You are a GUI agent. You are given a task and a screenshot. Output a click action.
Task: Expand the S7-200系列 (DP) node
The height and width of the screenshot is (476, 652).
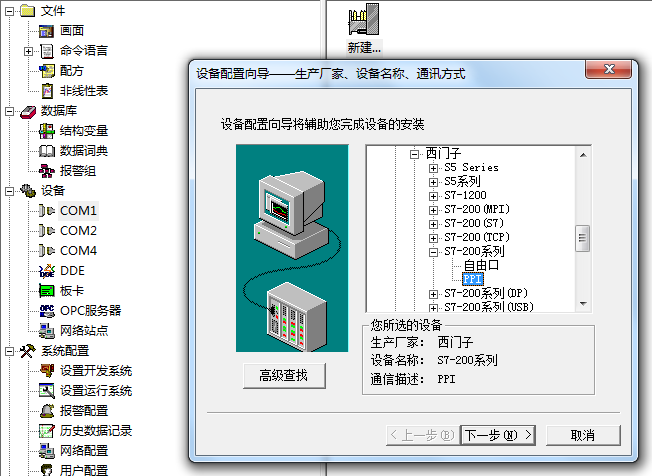point(433,294)
